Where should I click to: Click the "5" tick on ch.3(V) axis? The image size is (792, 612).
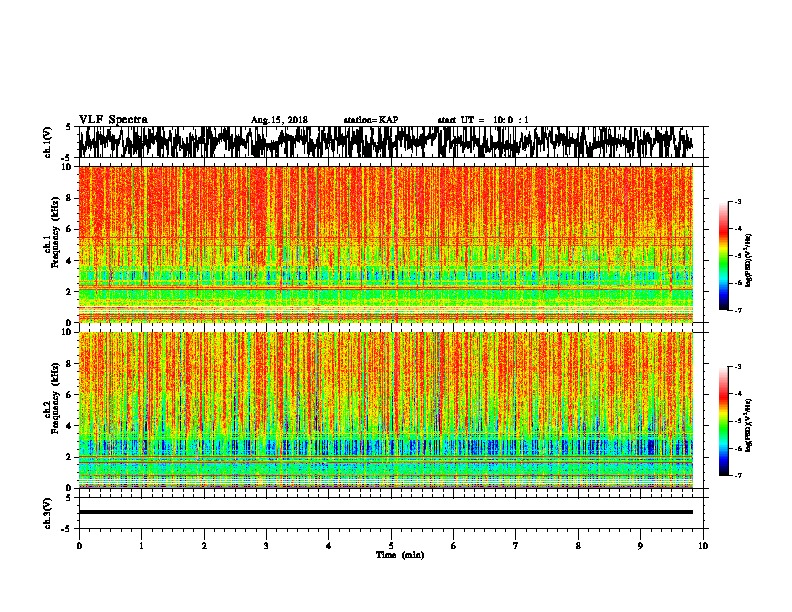(68, 498)
